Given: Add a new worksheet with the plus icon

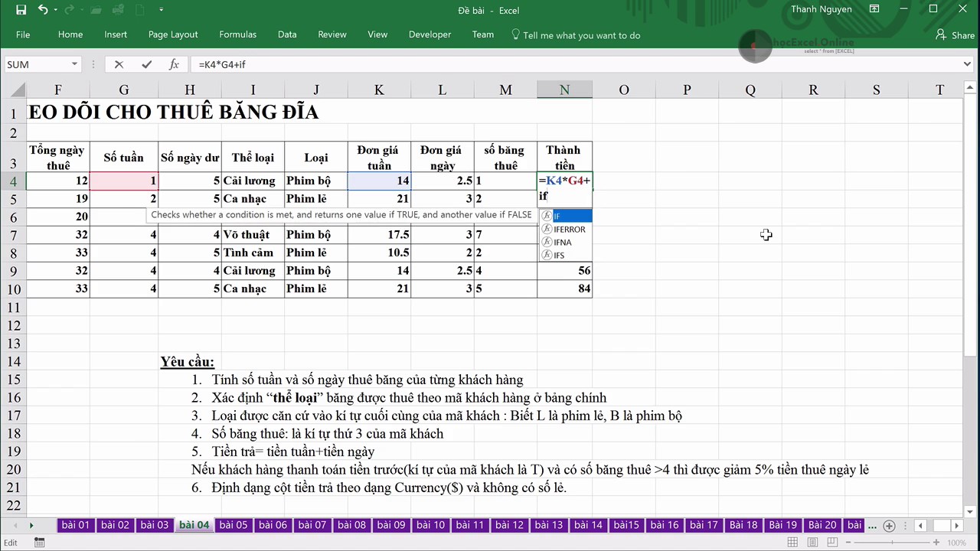Looking at the screenshot, I should click(889, 525).
